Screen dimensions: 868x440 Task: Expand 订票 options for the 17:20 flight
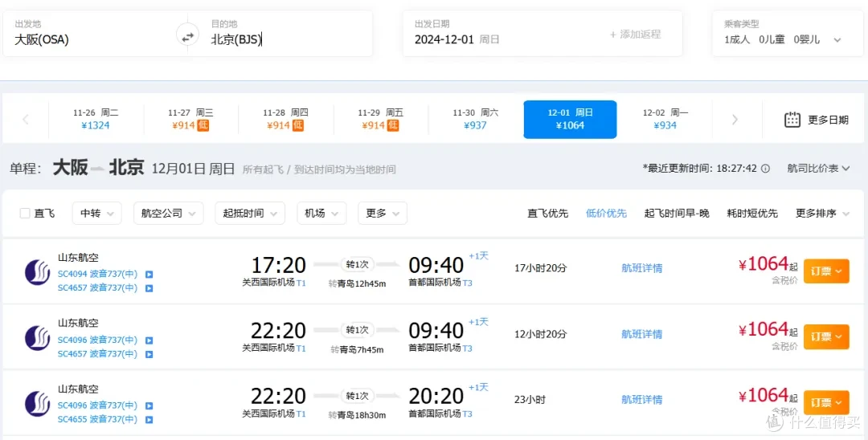click(x=826, y=271)
